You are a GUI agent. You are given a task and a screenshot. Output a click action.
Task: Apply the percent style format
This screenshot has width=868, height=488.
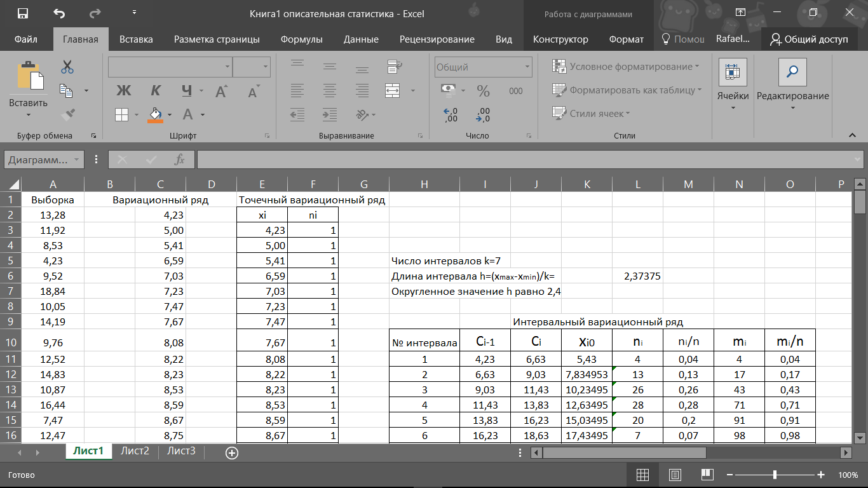click(484, 91)
